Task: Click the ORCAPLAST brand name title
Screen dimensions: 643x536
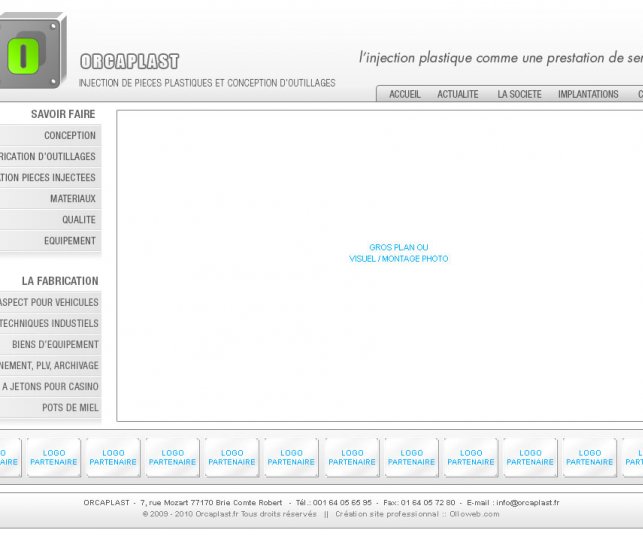Action: tap(129, 62)
